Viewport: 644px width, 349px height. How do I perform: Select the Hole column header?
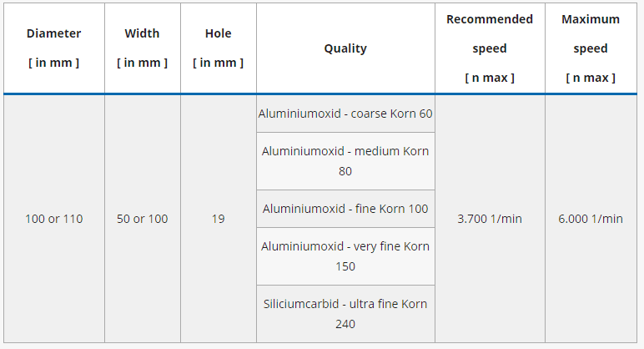[218, 34]
